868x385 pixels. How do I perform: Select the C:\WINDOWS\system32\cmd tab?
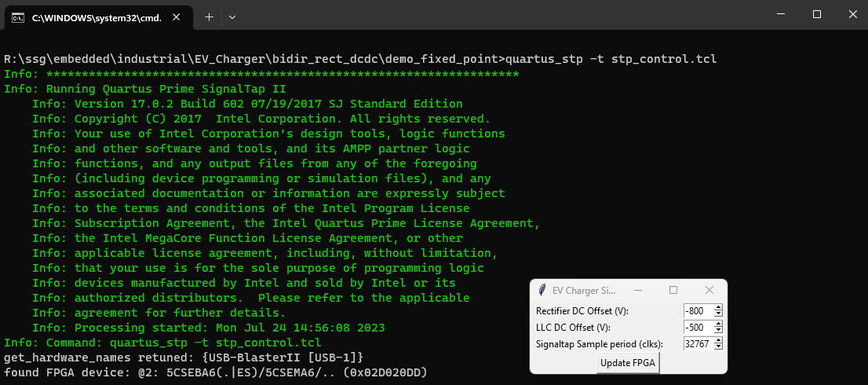pos(96,17)
